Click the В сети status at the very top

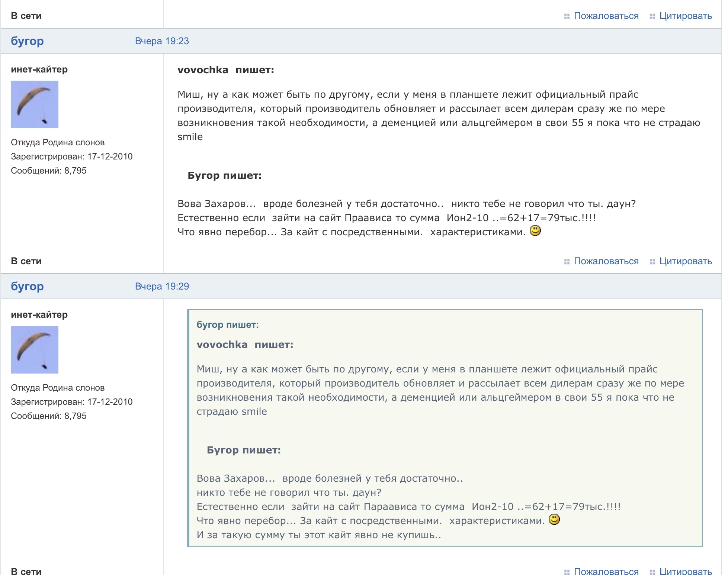coord(26,16)
